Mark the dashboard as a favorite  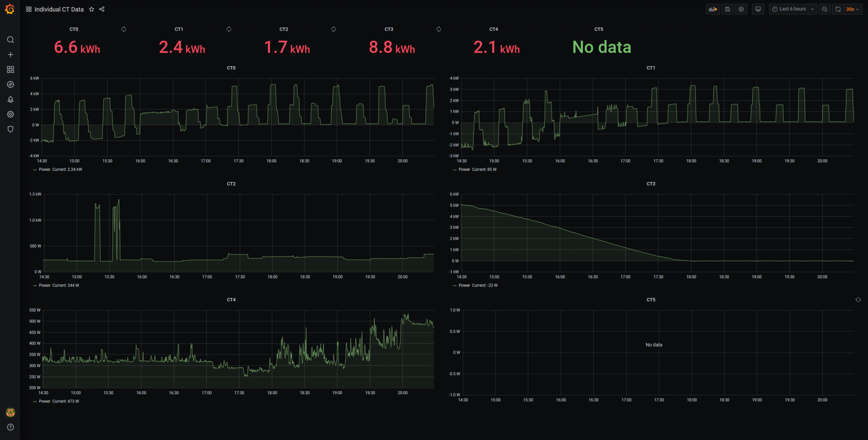[92, 9]
